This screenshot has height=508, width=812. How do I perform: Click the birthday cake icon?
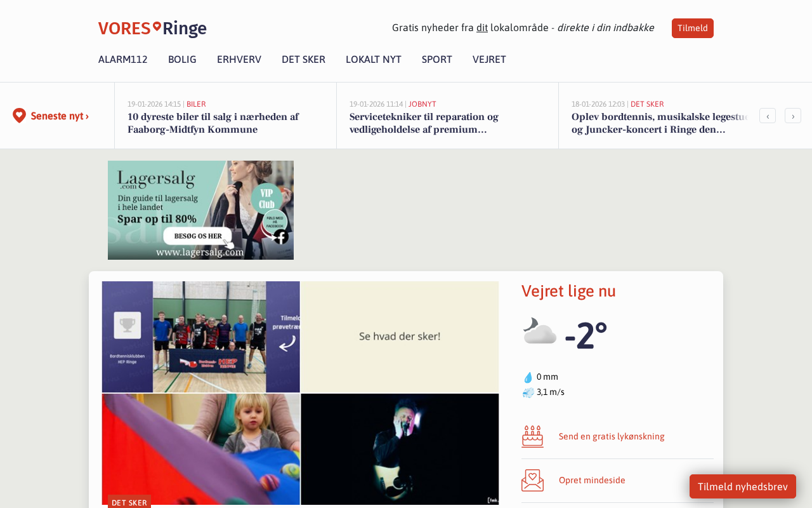[x=533, y=437]
